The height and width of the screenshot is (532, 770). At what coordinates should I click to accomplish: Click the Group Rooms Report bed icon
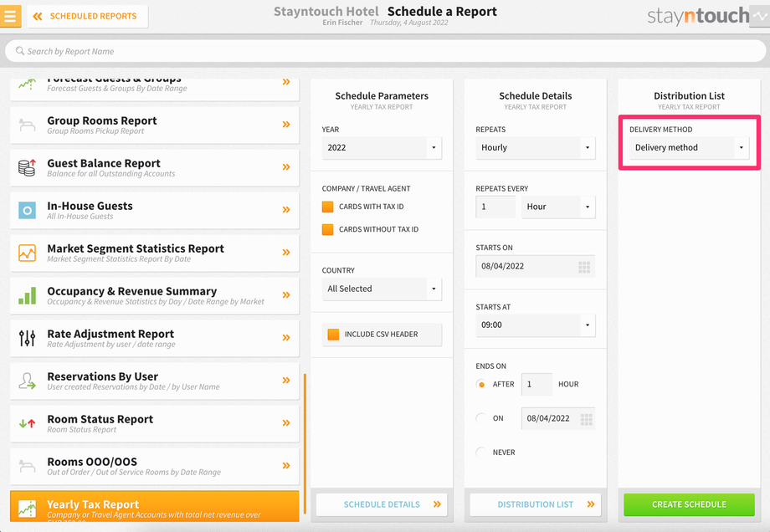click(27, 125)
